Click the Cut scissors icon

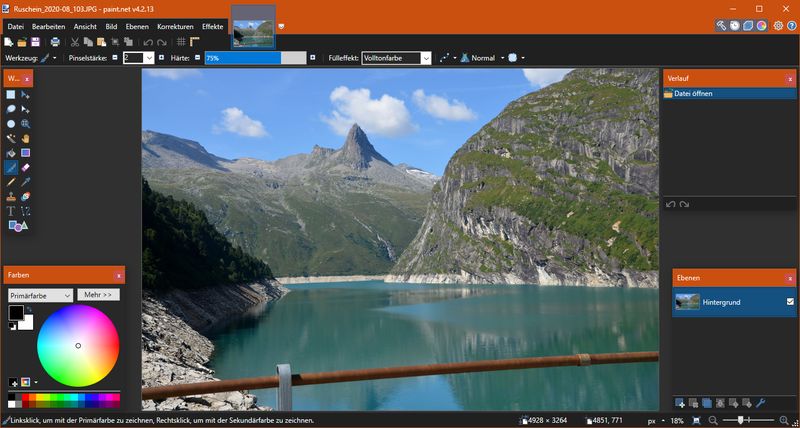(75, 42)
